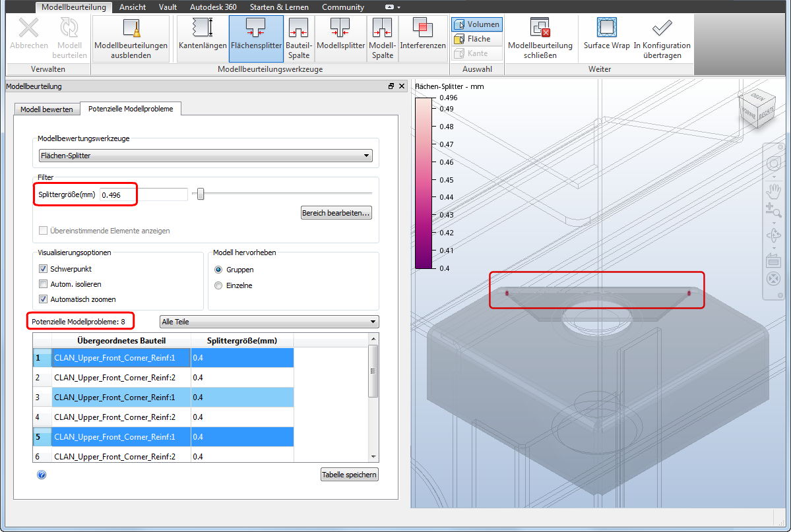Toggle Übereinstimmende Elemente anzeigen checkbox
The height and width of the screenshot is (532, 791).
click(x=44, y=231)
